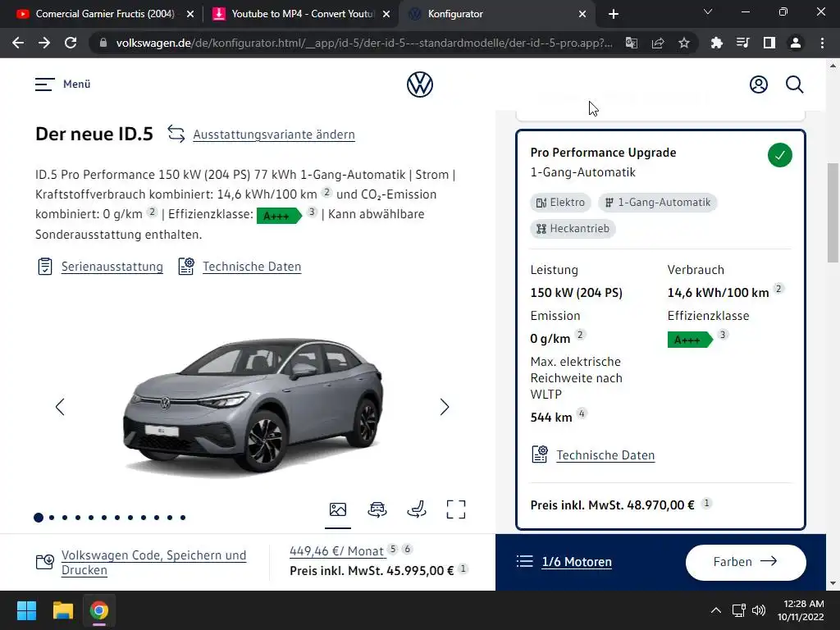Select the last carousel dot

click(x=183, y=518)
